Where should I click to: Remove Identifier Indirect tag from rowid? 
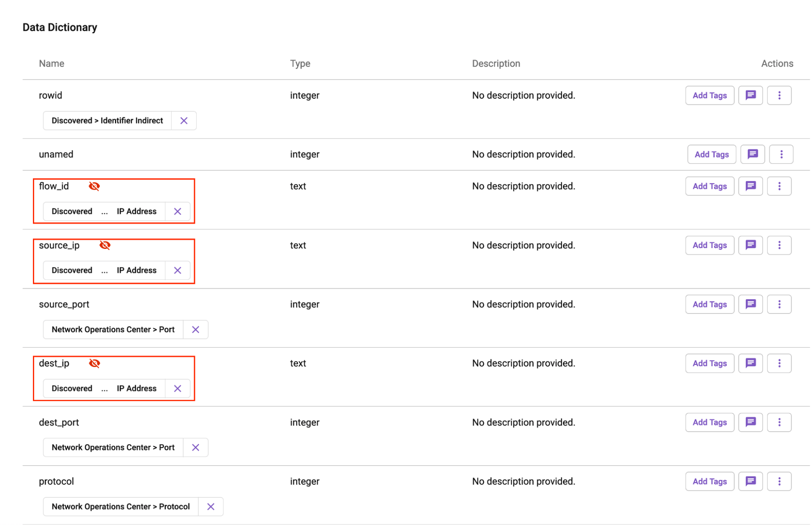pyautogui.click(x=184, y=121)
